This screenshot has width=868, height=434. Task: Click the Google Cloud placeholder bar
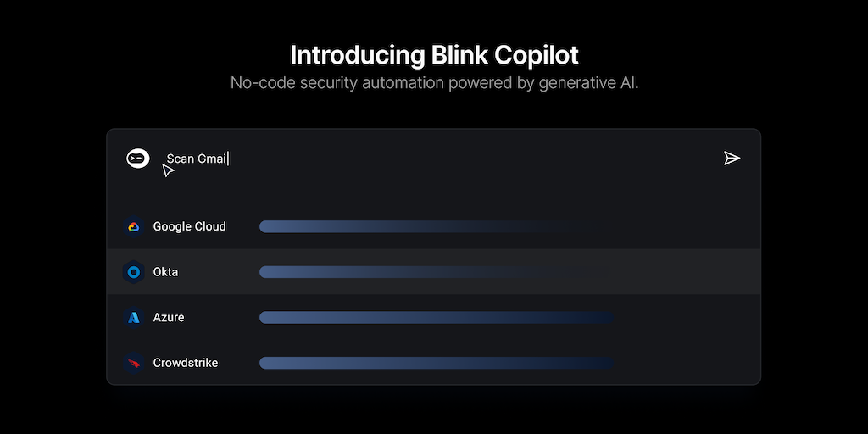point(424,226)
